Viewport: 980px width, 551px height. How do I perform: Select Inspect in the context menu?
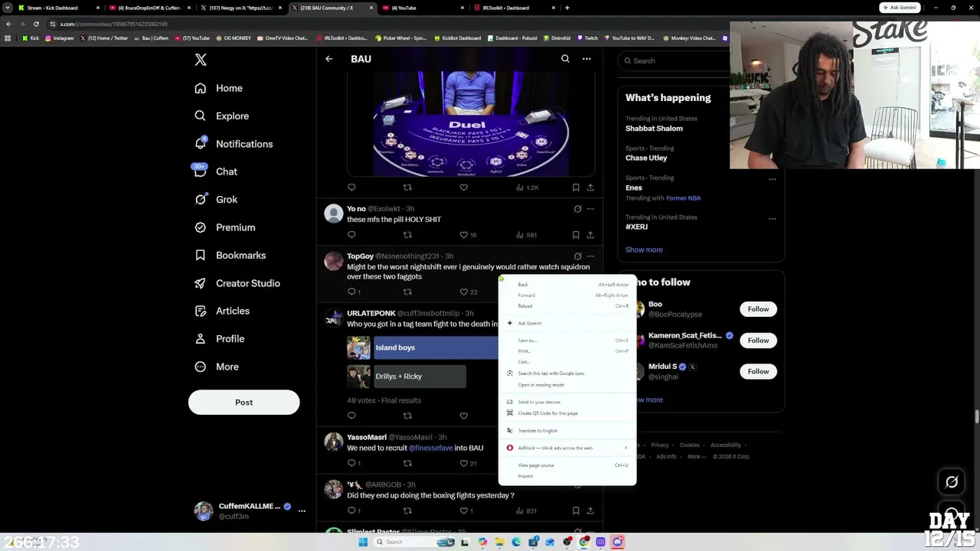(567, 476)
